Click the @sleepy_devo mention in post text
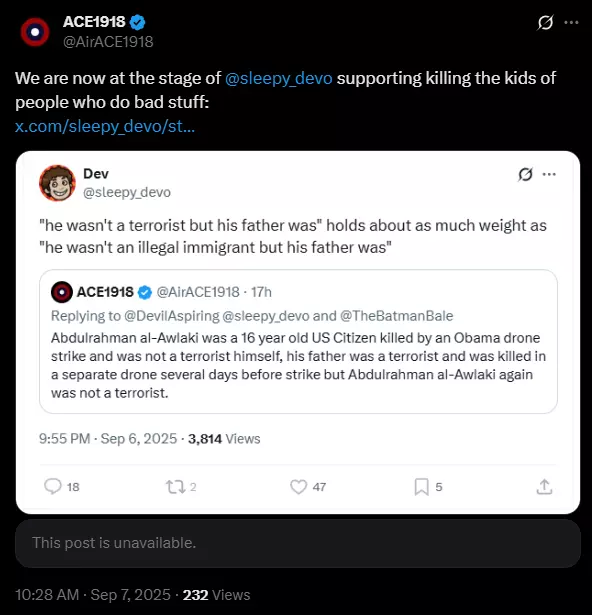 279,78
